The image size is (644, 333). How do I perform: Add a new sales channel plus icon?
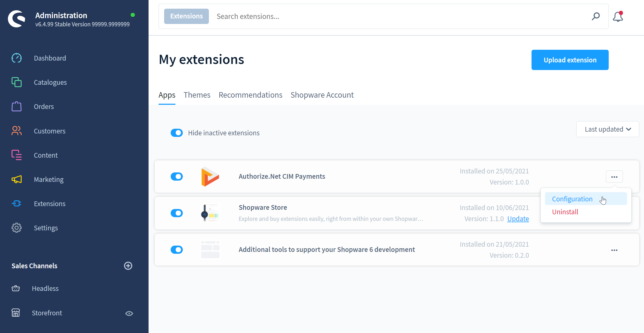pos(128,266)
